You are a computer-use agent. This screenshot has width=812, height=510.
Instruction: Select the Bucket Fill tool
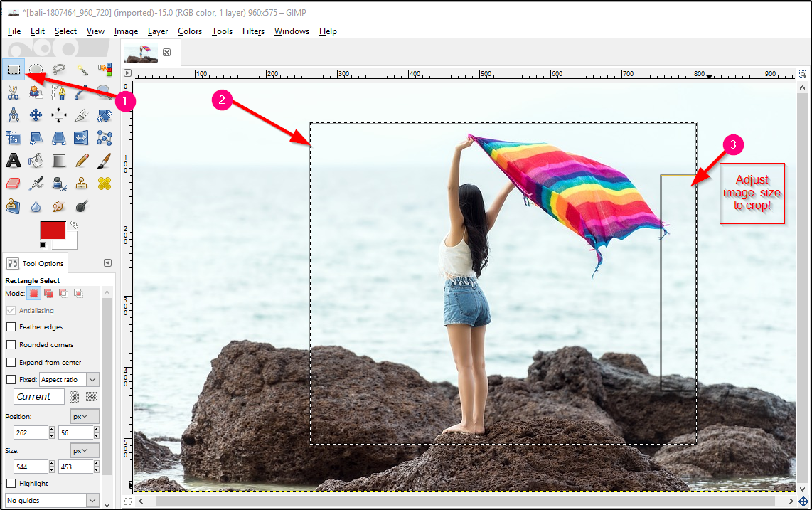click(36, 160)
